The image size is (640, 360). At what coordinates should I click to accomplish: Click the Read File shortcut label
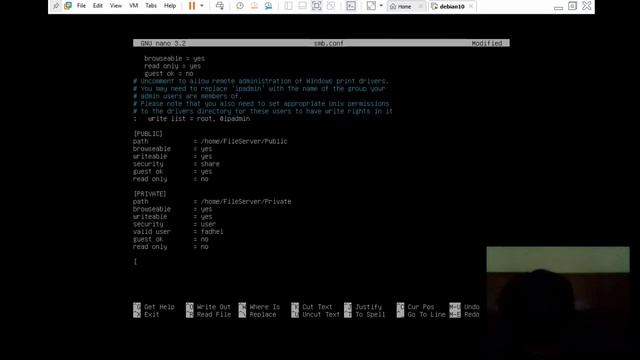(x=213, y=315)
